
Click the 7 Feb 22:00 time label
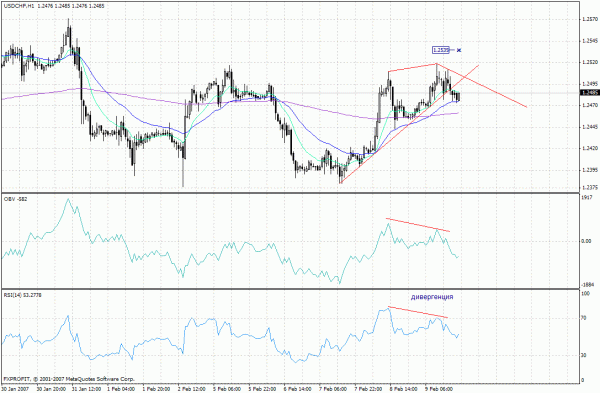368,389
